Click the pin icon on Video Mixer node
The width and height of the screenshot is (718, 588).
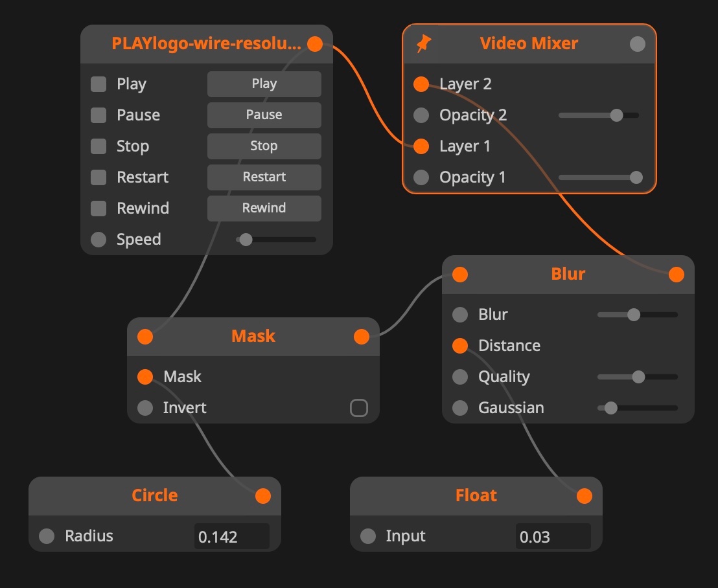pyautogui.click(x=424, y=44)
